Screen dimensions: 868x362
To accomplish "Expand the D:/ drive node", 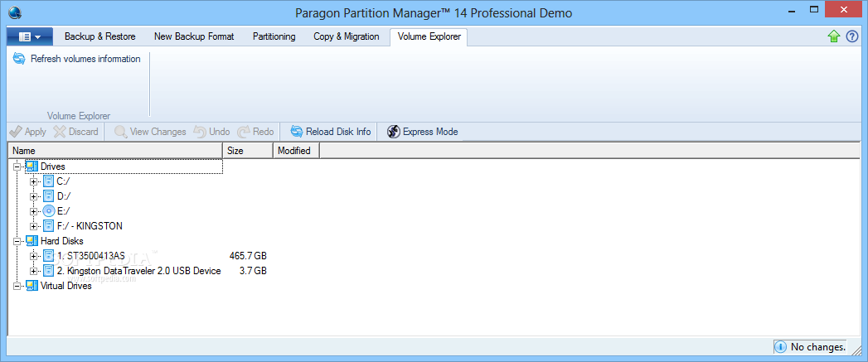I will tap(34, 196).
